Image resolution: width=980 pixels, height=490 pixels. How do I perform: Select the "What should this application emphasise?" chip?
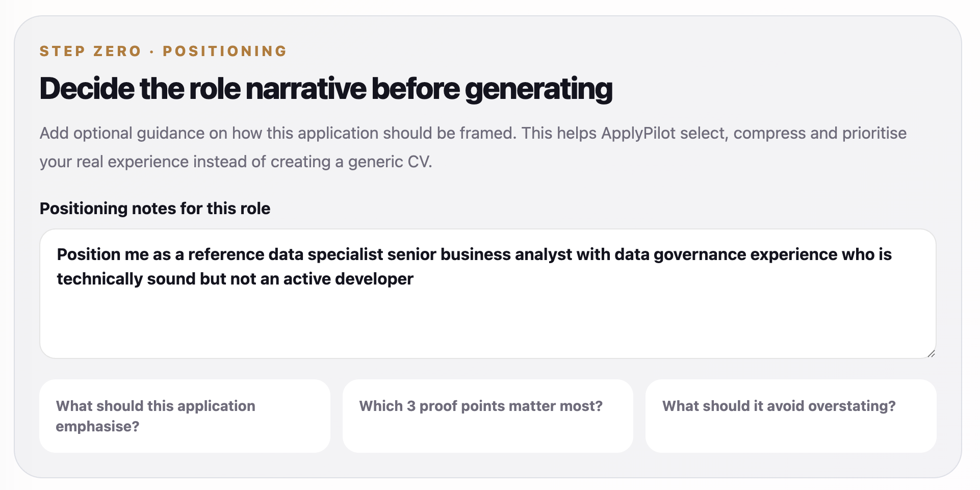pyautogui.click(x=185, y=416)
